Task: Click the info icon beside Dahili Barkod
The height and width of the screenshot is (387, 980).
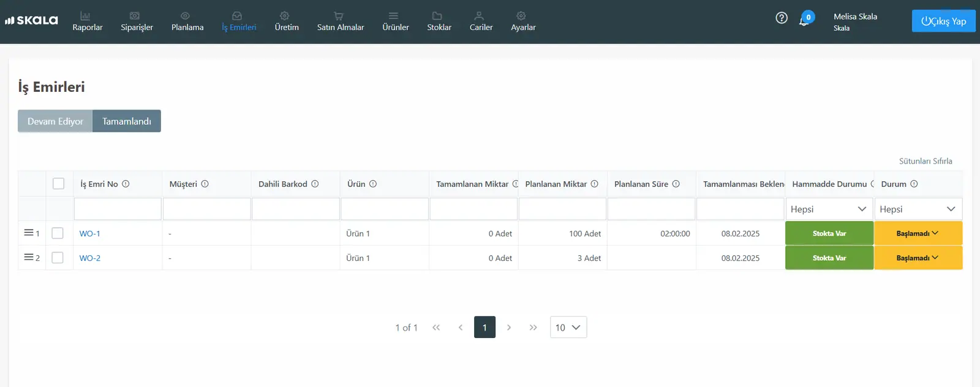Action: 315,184
